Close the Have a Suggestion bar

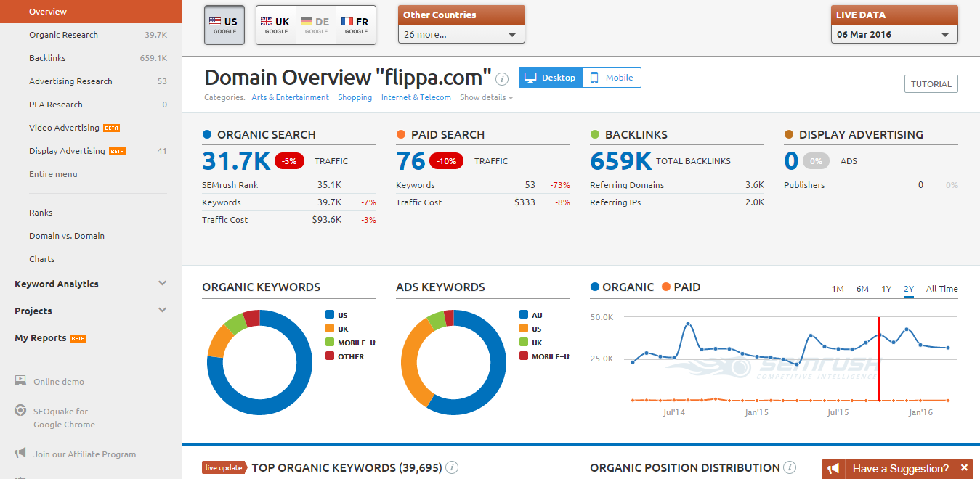965,468
